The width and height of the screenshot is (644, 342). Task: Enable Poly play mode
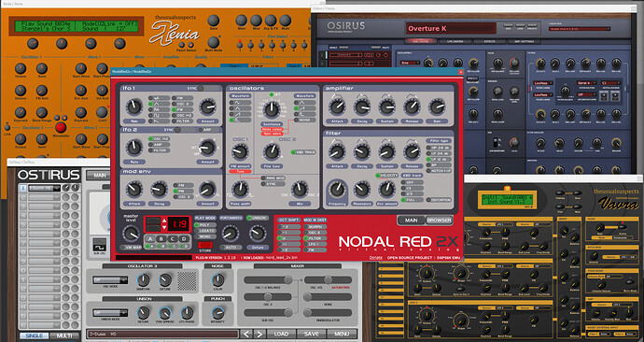coord(205,225)
